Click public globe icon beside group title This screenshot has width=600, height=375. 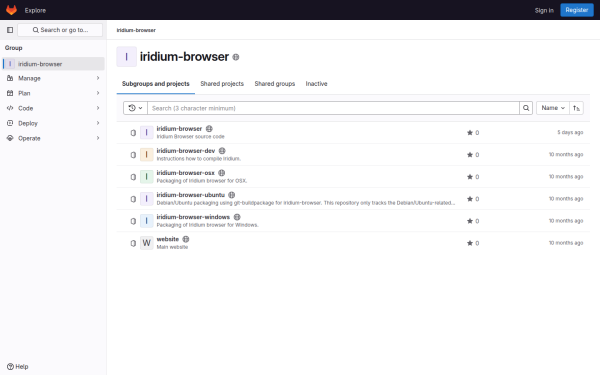pyautogui.click(x=236, y=57)
